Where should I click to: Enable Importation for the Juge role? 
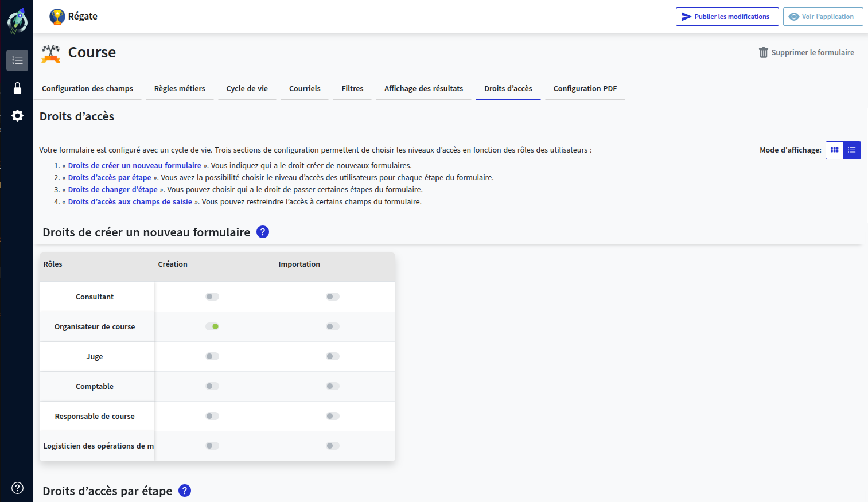[332, 356]
